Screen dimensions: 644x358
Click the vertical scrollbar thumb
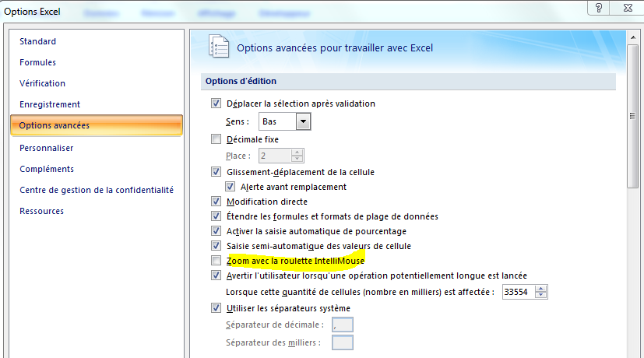click(633, 116)
